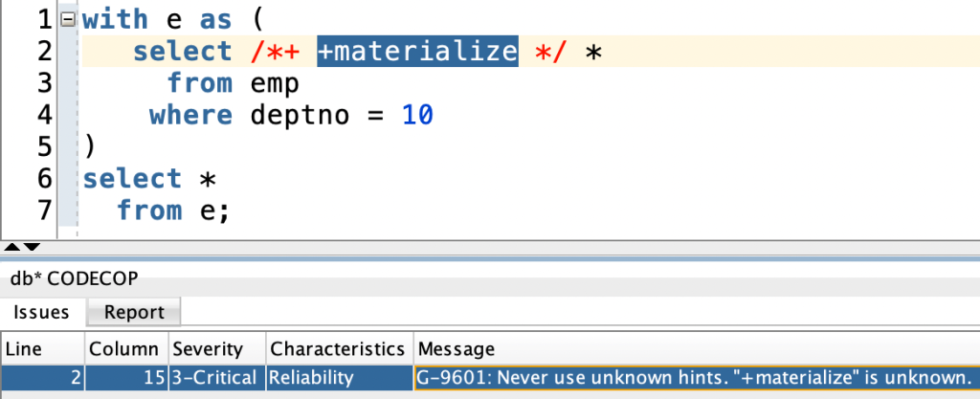Viewport: 980px width, 399px height.
Task: Click the Characteristics column header
Action: (337, 348)
